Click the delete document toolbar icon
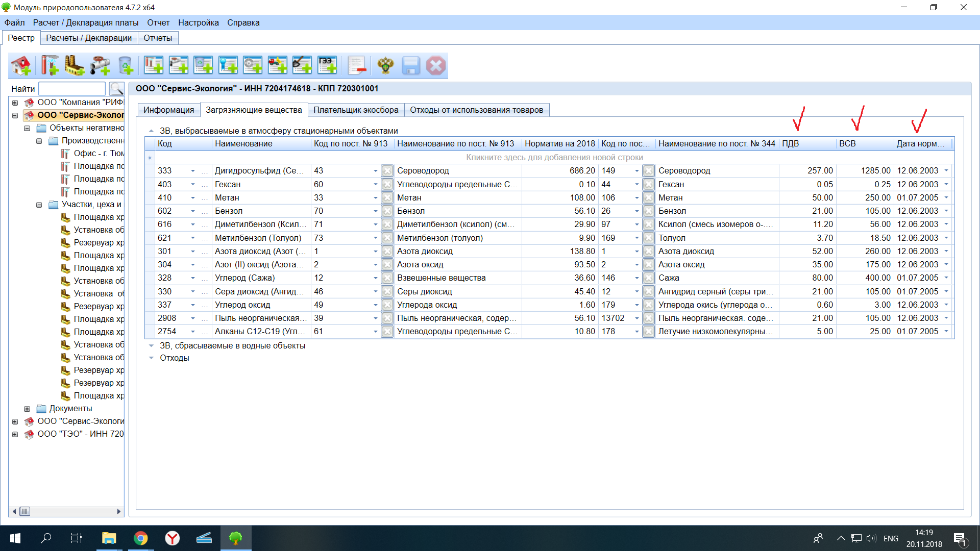This screenshot has width=980, height=551. click(357, 65)
